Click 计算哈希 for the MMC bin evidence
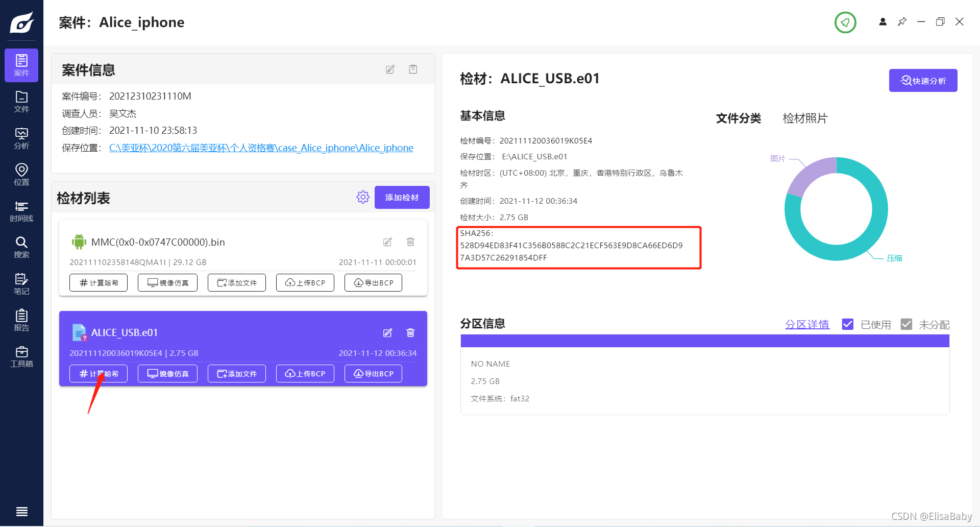 (x=99, y=283)
